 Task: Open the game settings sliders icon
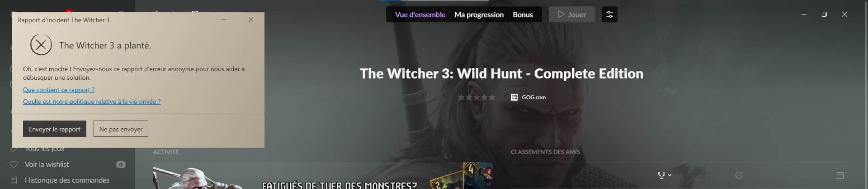[609, 15]
